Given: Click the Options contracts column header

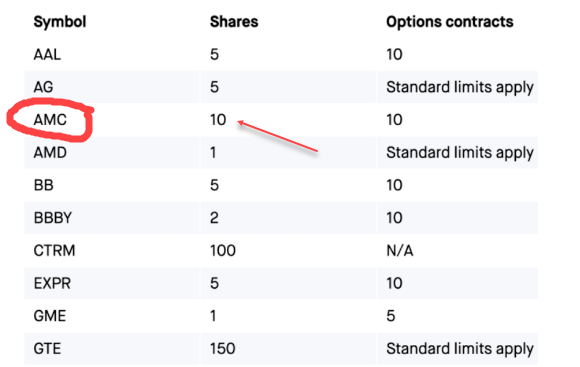Looking at the screenshot, I should point(450,22).
